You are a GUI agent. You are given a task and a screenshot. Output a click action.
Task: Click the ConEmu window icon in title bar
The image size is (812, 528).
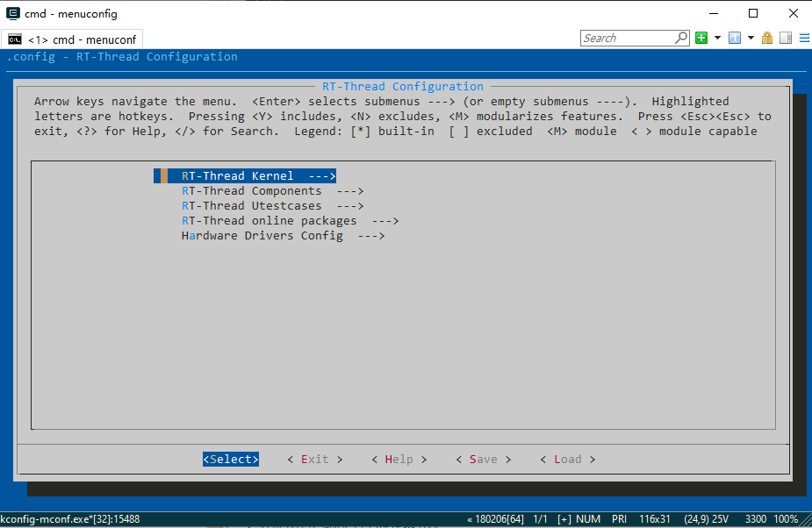coord(13,13)
